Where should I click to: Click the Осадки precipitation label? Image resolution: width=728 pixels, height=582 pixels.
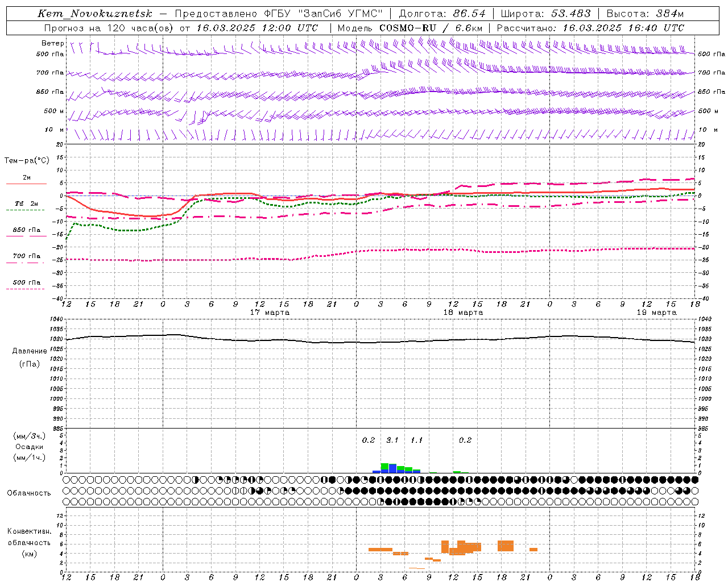[30, 447]
